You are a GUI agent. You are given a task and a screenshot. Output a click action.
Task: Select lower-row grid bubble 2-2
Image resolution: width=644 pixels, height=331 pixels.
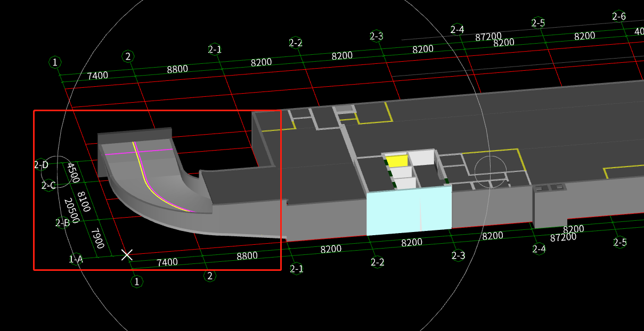click(x=377, y=262)
